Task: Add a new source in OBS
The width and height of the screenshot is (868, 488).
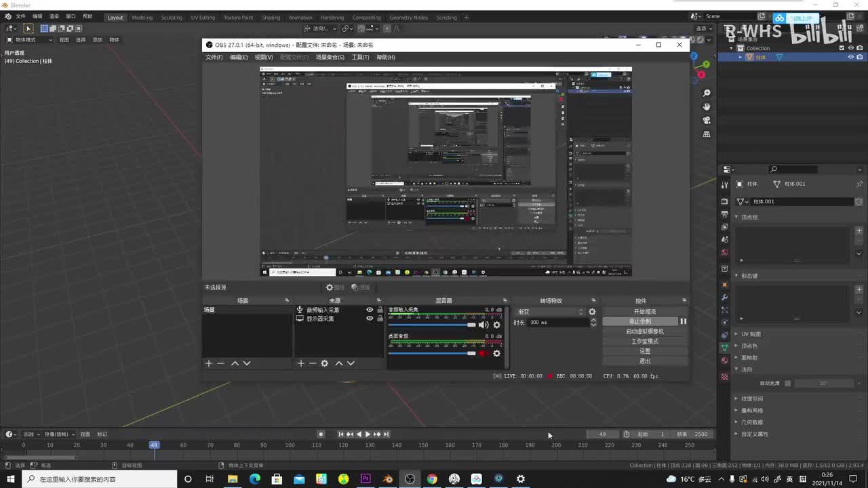Action: [300, 363]
